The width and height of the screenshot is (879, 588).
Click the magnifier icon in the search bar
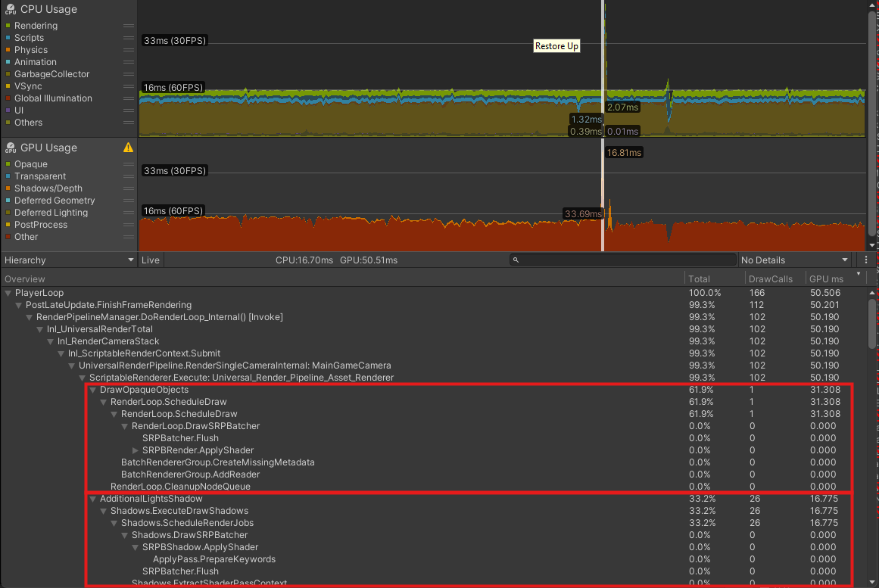[516, 260]
